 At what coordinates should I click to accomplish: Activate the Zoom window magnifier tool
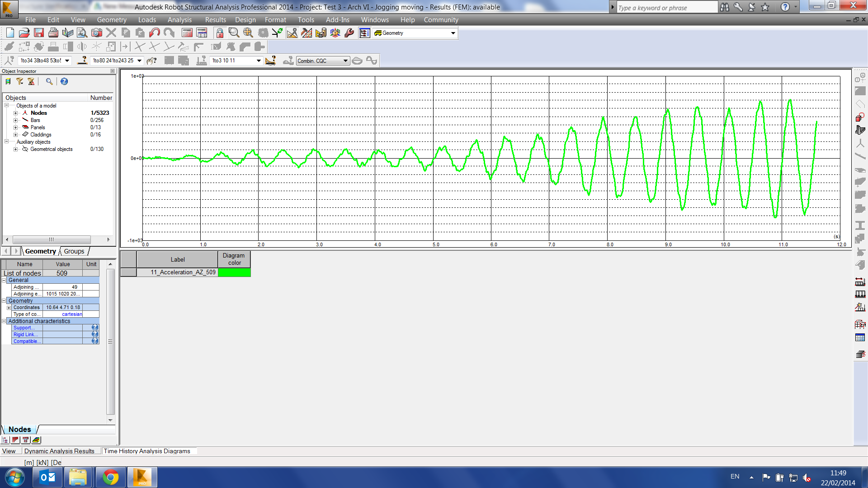pos(234,33)
